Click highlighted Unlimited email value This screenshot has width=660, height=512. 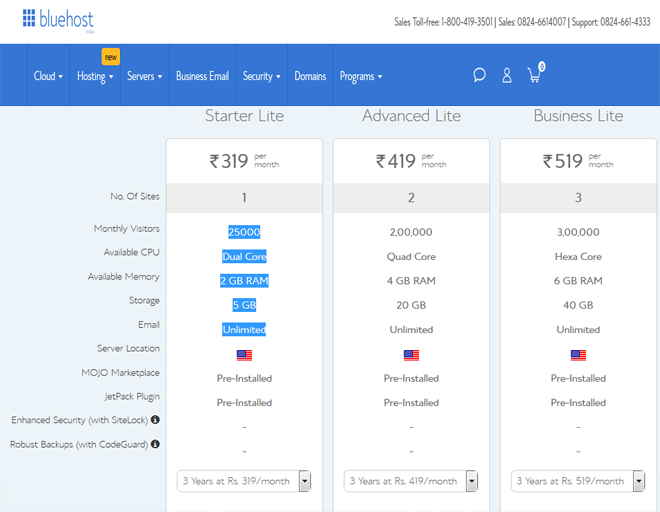point(244,329)
